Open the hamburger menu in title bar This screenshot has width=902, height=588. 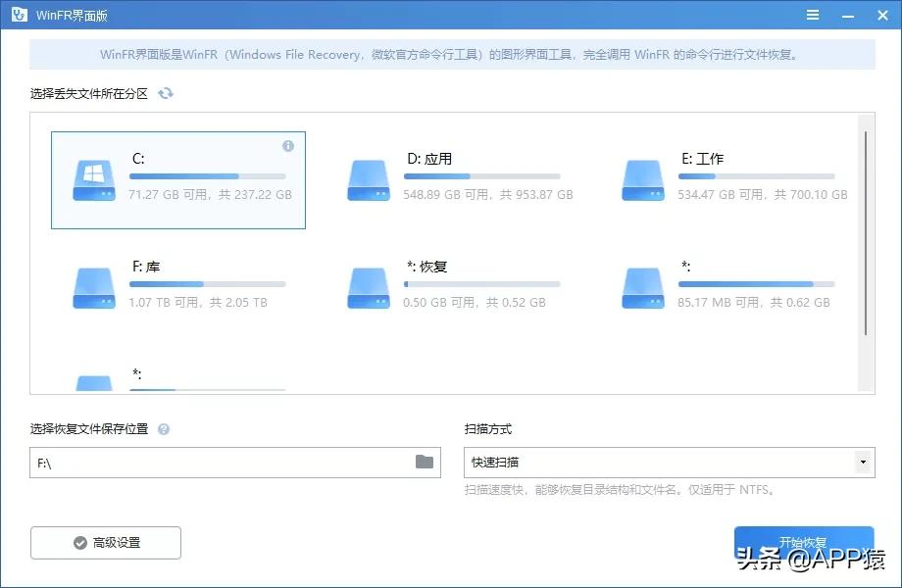click(x=814, y=15)
